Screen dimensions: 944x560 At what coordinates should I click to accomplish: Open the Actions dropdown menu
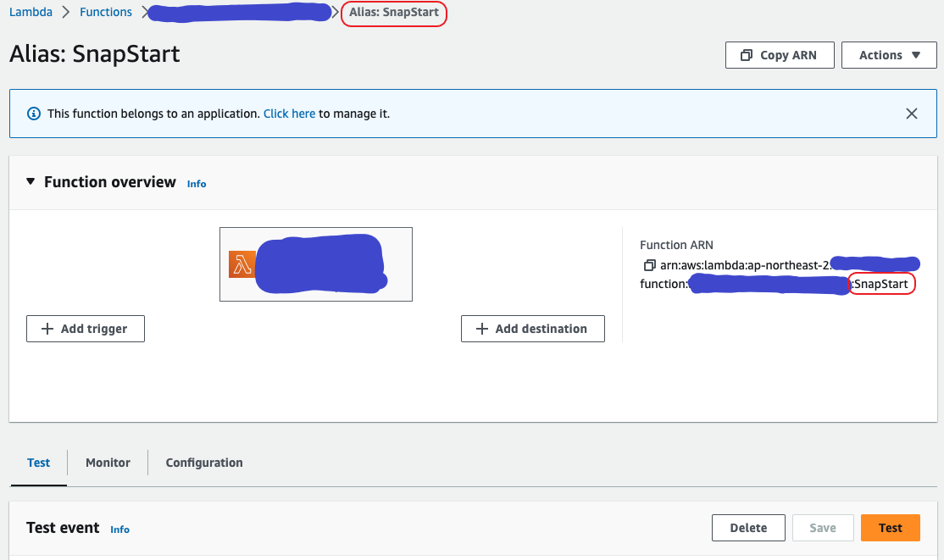[889, 55]
